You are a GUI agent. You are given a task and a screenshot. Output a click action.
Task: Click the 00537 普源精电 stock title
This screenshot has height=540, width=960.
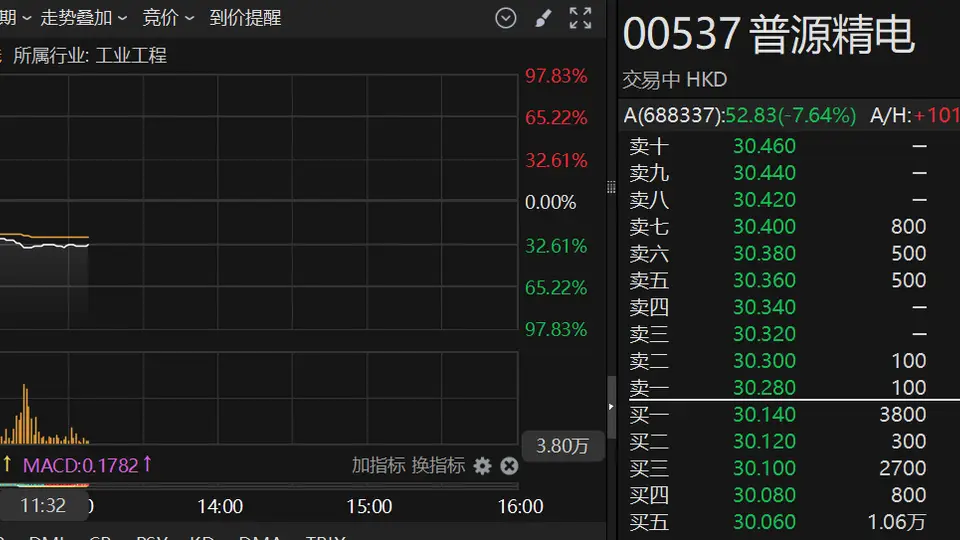[768, 34]
